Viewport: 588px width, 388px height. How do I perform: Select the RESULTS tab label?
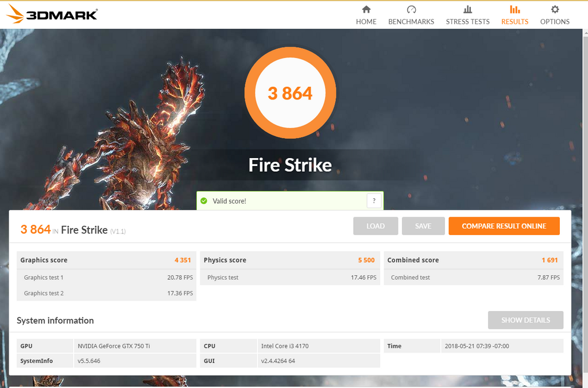(514, 21)
